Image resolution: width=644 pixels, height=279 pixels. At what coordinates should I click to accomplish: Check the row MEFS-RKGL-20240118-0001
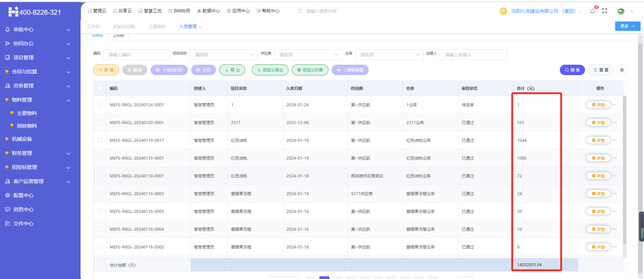pyautogui.click(x=100, y=176)
